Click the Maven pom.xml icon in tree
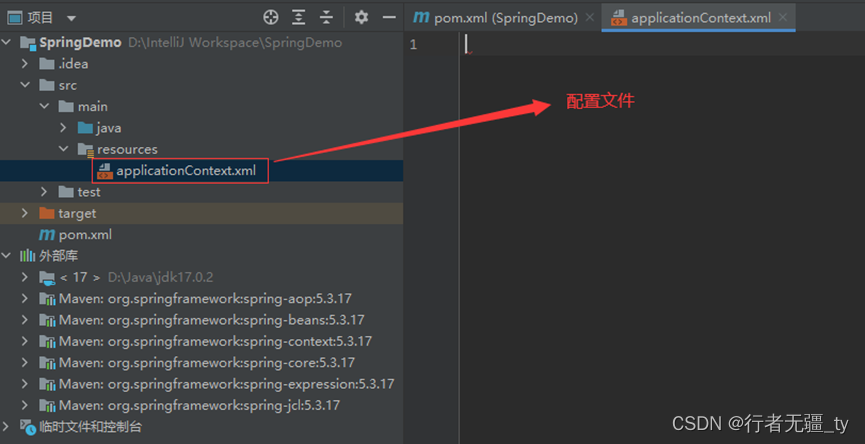865x444 pixels. [x=46, y=235]
